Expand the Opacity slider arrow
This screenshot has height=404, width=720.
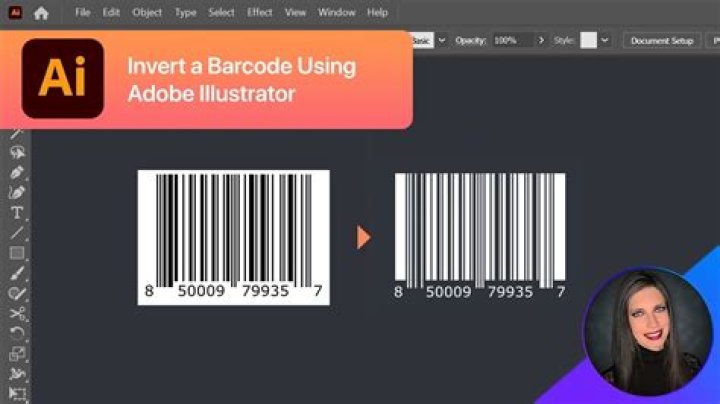pos(541,40)
